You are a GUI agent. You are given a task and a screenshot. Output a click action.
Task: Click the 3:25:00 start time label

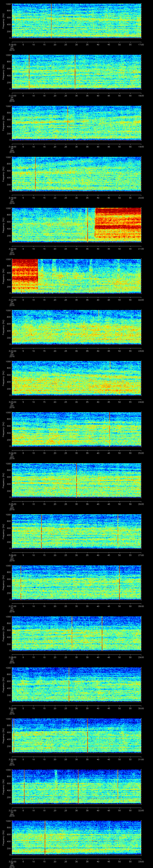(x=12, y=504)
